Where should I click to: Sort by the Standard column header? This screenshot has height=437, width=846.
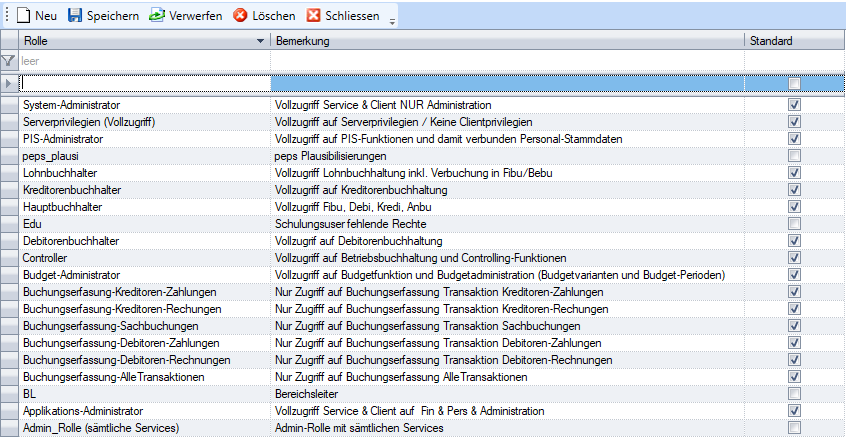[x=795, y=41]
